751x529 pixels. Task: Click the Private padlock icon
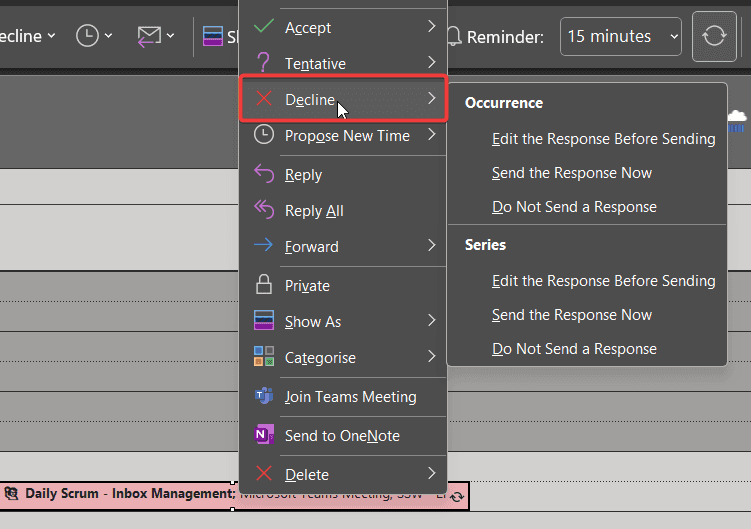point(264,285)
